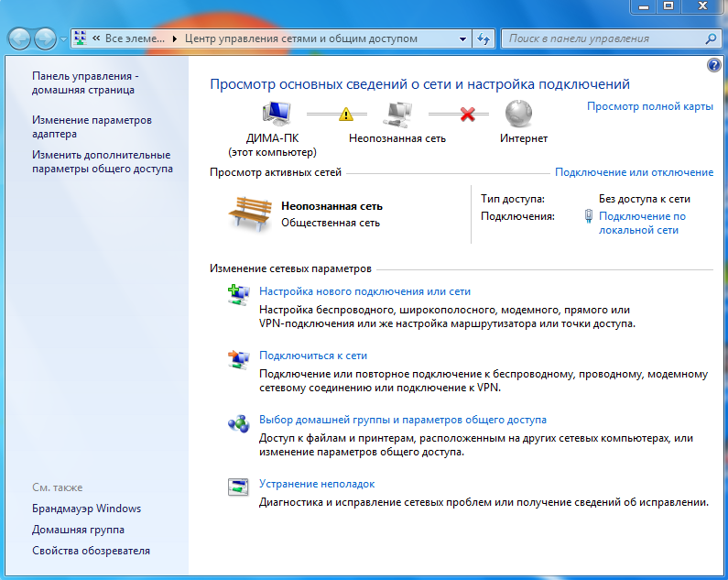Screen dimensions: 728x580
Task: Click the Без доступа к сети value
Action: [x=644, y=199]
